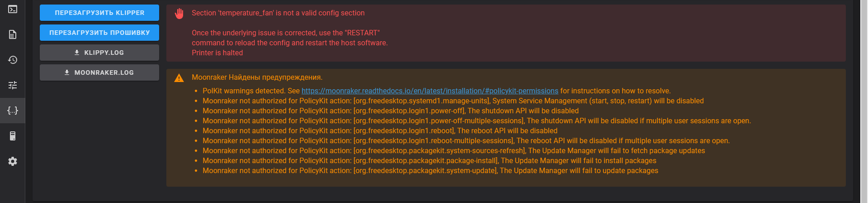
Task: Click the 'Printer is halted' message
Action: pyautogui.click(x=217, y=53)
